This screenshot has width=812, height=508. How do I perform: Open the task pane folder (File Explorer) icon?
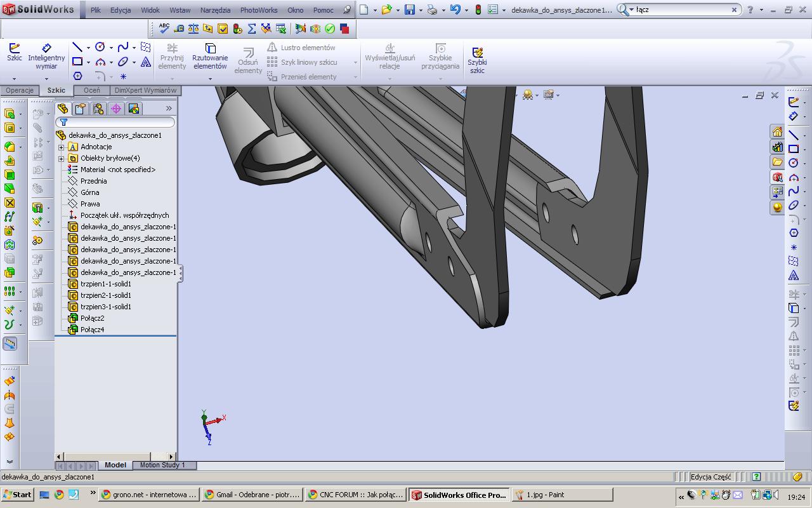777,162
